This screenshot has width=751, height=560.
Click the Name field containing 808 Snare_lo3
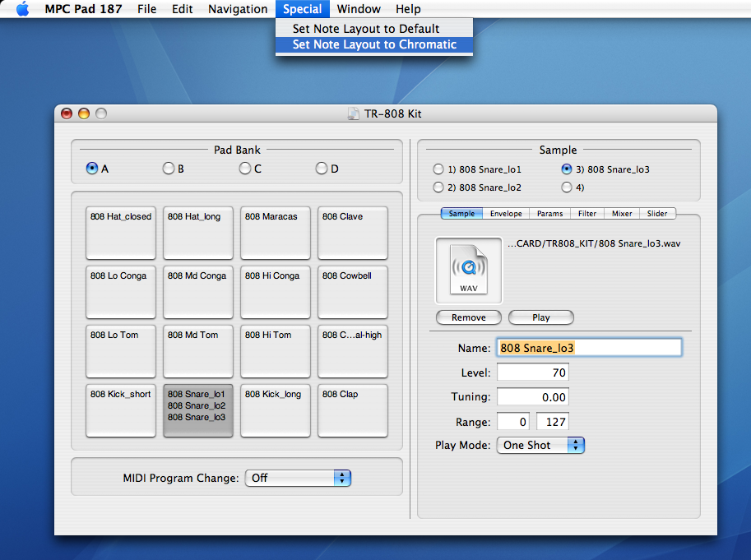tap(589, 348)
